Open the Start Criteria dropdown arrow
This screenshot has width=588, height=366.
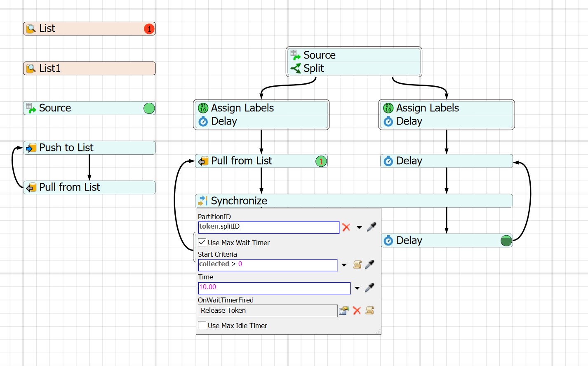(344, 265)
